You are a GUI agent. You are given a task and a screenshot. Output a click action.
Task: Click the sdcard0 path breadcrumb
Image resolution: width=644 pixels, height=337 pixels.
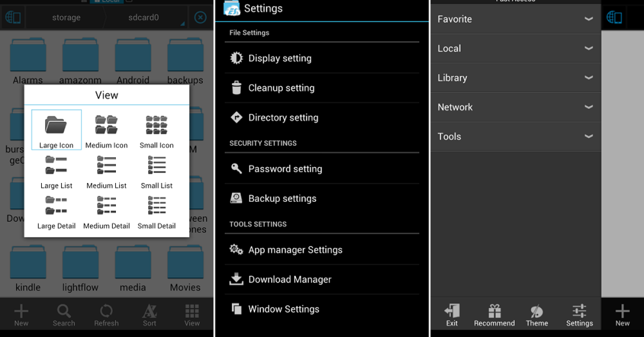(144, 18)
